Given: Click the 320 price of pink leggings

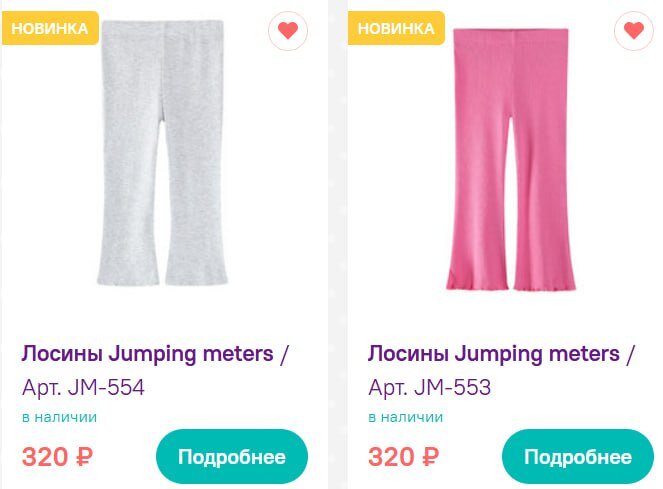Looking at the screenshot, I should 391,458.
